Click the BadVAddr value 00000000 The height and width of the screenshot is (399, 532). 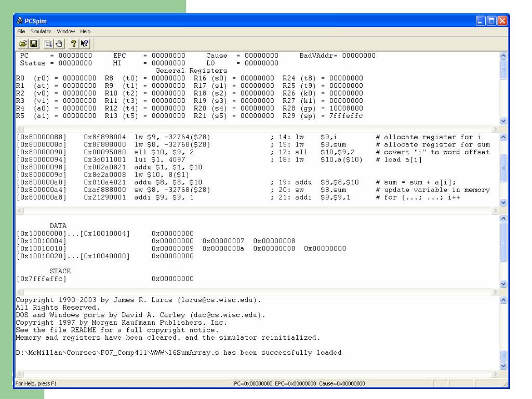pyautogui.click(x=358, y=55)
